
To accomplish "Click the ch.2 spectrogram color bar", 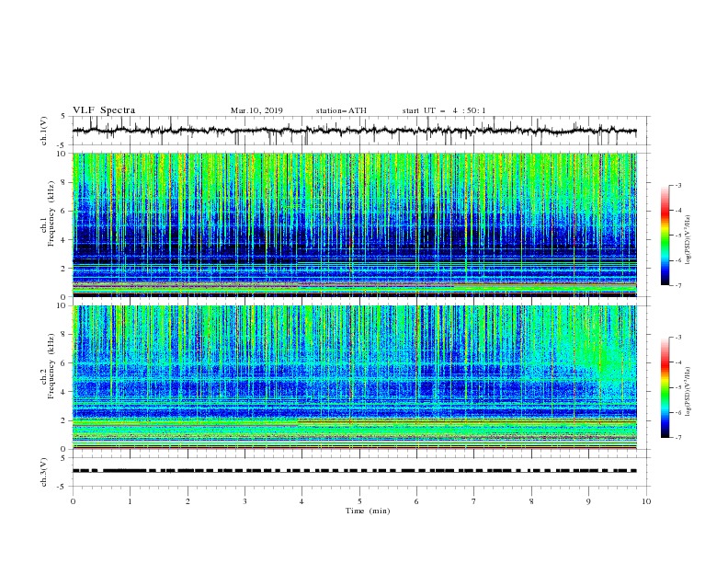I will pos(665,387).
